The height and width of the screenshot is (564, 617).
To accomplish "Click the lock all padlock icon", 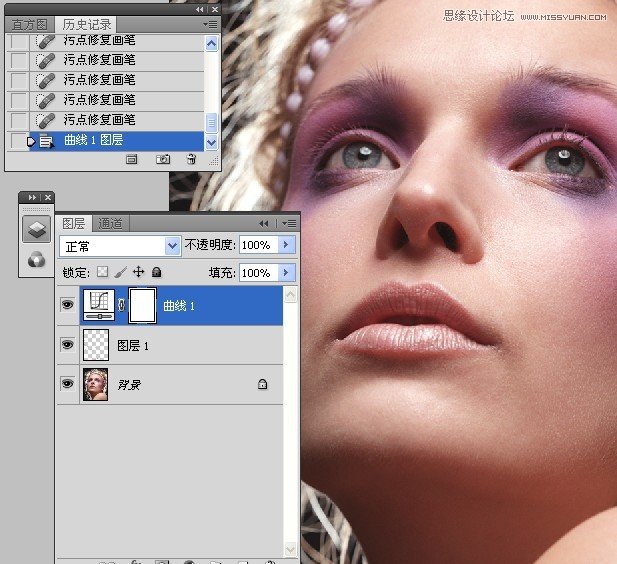I will [156, 272].
